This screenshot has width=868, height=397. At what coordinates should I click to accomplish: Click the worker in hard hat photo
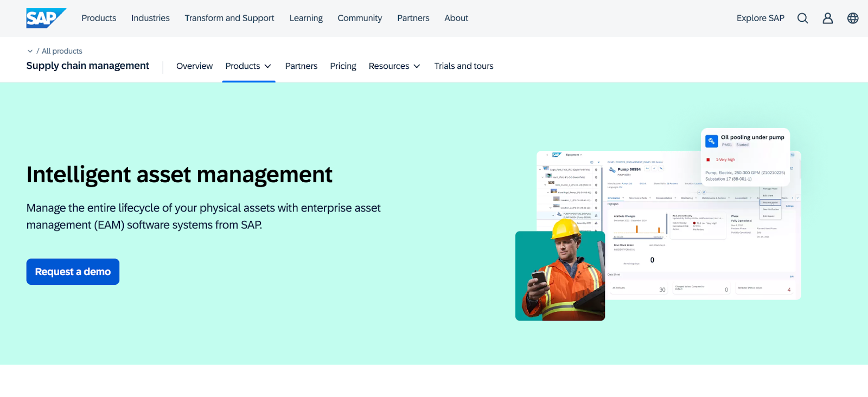(560, 271)
